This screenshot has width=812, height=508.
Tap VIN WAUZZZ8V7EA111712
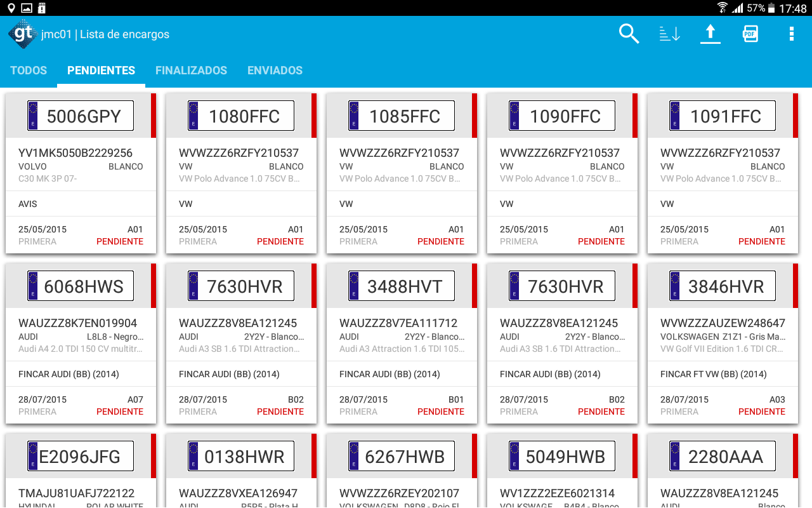(398, 323)
